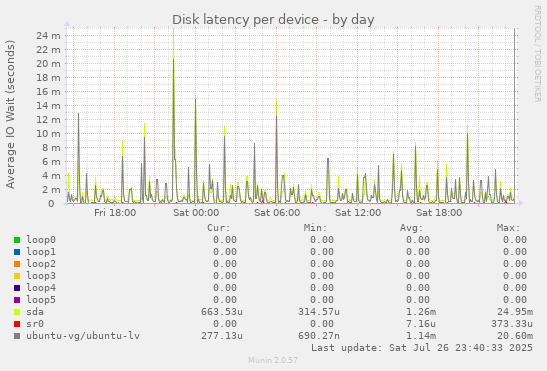This screenshot has width=547, height=371.
Task: Select the 'loop2' legend label
Action: point(41,264)
